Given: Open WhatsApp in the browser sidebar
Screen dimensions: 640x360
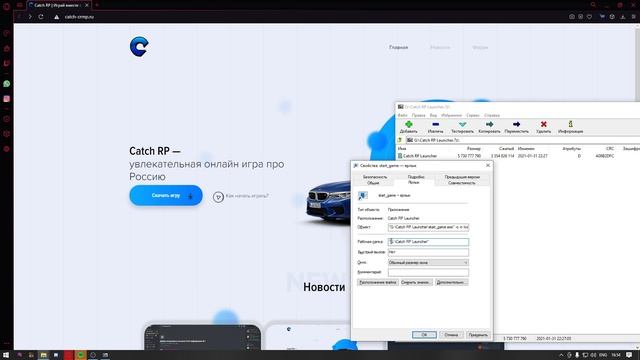Looking at the screenshot, I should (7, 84).
